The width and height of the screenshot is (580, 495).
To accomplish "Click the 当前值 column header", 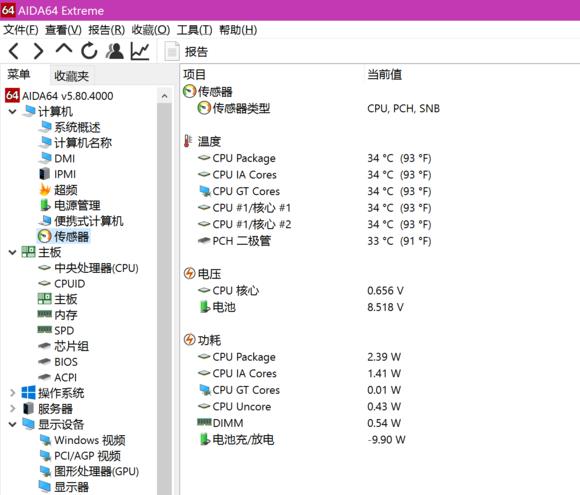I will (x=385, y=74).
